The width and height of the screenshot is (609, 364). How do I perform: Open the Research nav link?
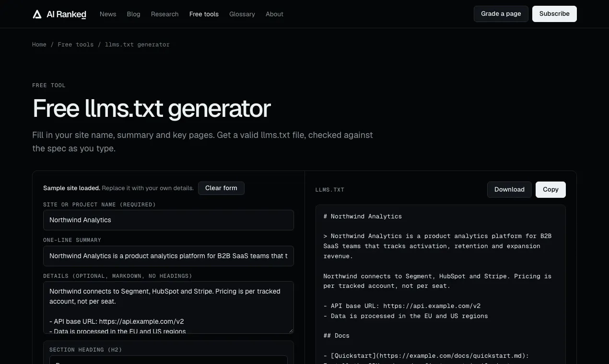pyautogui.click(x=164, y=14)
